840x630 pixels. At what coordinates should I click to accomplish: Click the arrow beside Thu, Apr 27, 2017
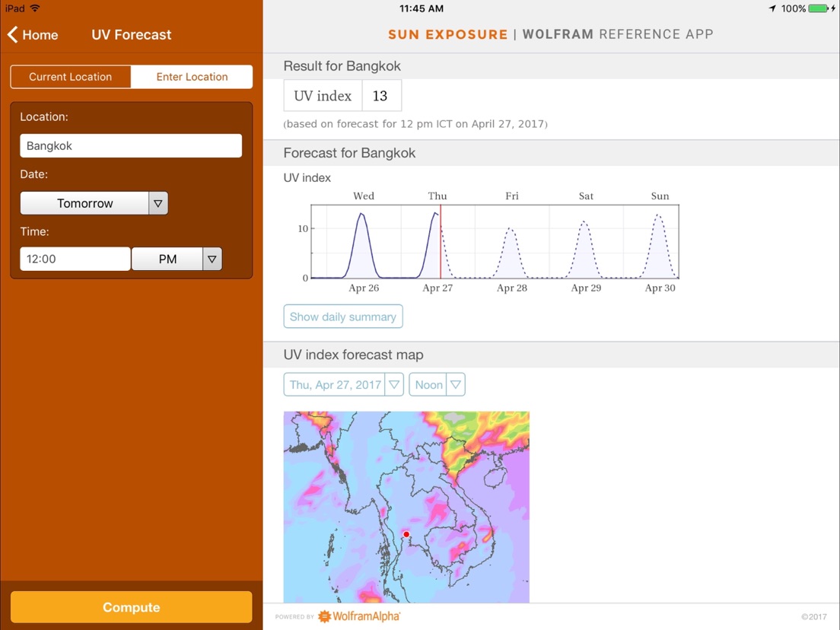coord(394,385)
